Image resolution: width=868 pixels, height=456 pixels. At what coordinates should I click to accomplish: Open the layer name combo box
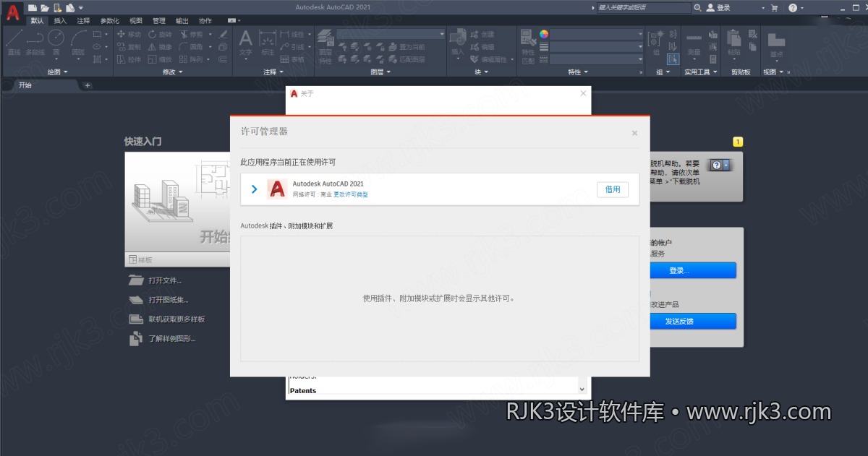[391, 34]
